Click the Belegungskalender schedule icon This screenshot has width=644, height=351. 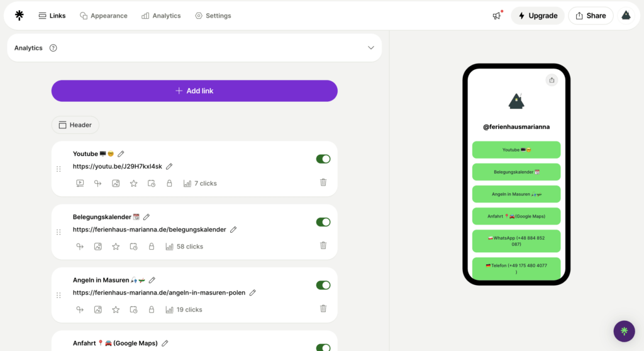coord(133,247)
